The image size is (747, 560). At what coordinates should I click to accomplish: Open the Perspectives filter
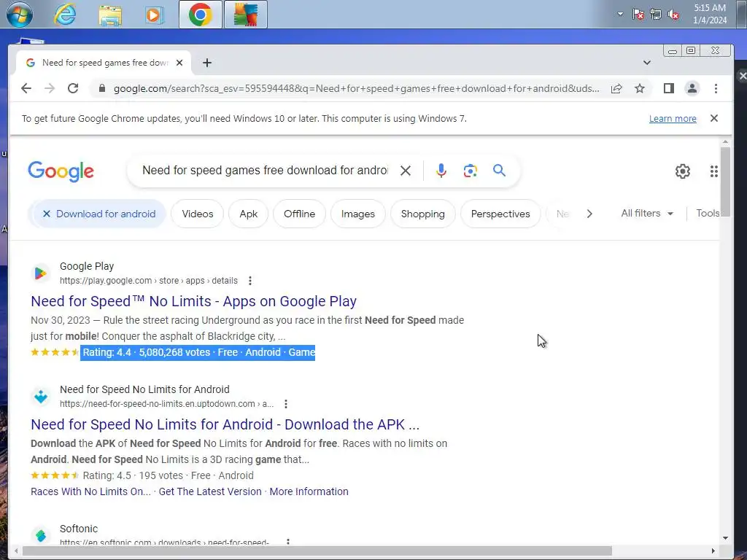coord(500,214)
